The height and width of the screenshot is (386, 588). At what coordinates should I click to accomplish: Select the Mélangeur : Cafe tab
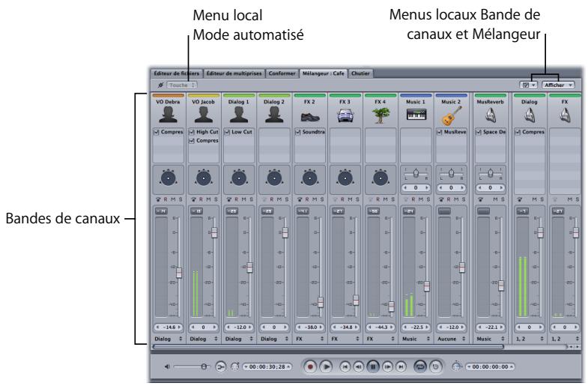click(x=324, y=73)
